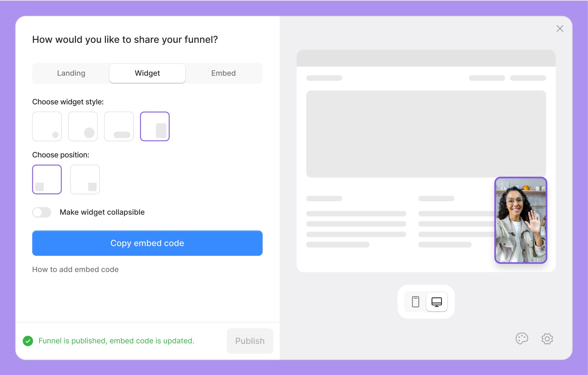
Task: Close the share funnel dialog
Action: [560, 29]
